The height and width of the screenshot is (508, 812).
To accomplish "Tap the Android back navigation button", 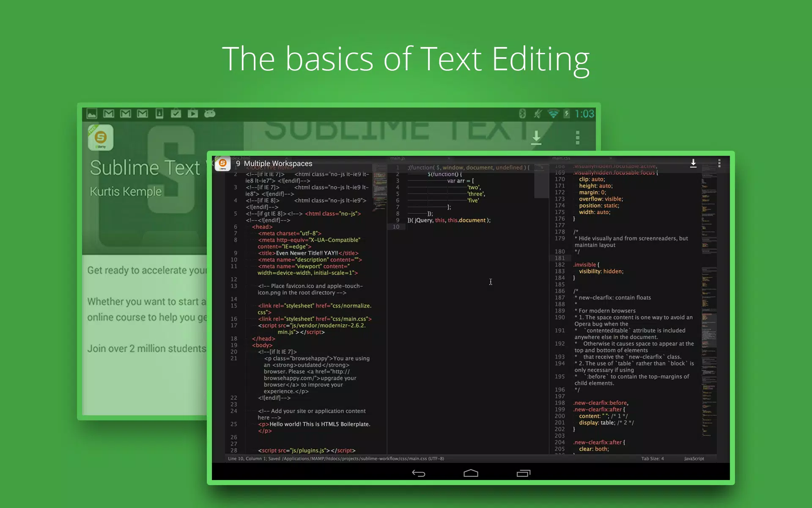I will click(x=419, y=473).
